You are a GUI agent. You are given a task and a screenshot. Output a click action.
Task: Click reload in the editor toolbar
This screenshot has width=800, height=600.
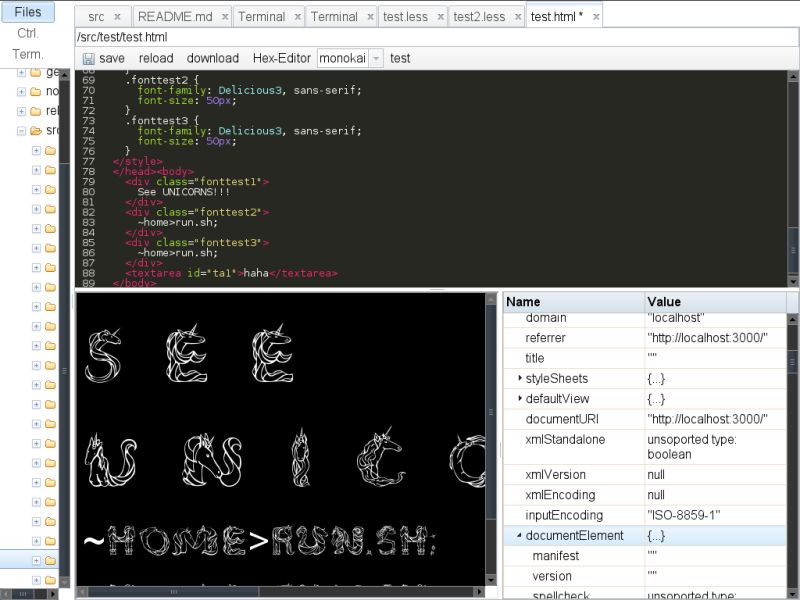[x=155, y=58]
